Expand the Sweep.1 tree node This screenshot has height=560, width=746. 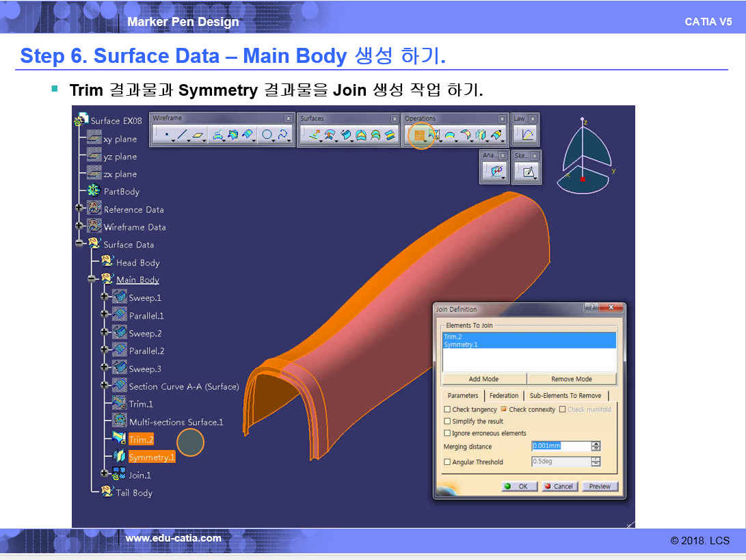click(x=105, y=297)
